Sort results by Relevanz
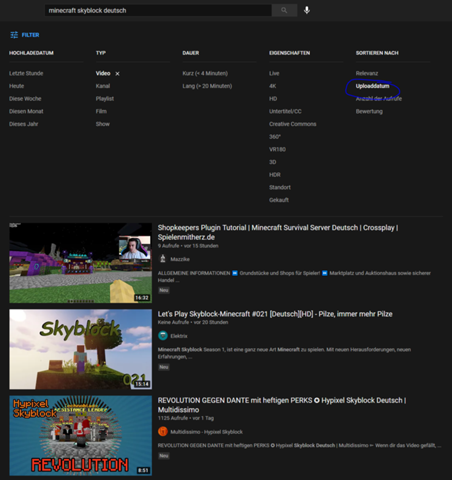 click(367, 73)
